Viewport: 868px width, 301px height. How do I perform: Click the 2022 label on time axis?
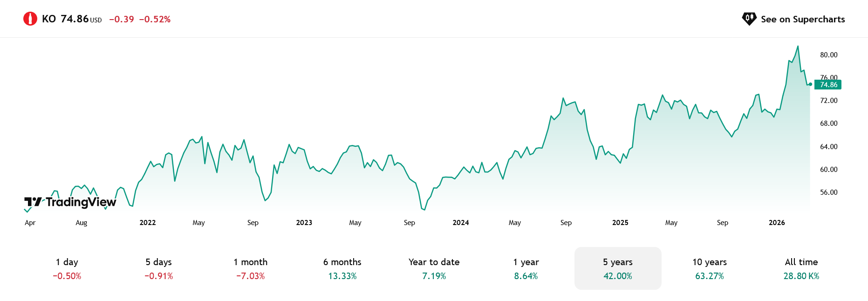(x=148, y=223)
